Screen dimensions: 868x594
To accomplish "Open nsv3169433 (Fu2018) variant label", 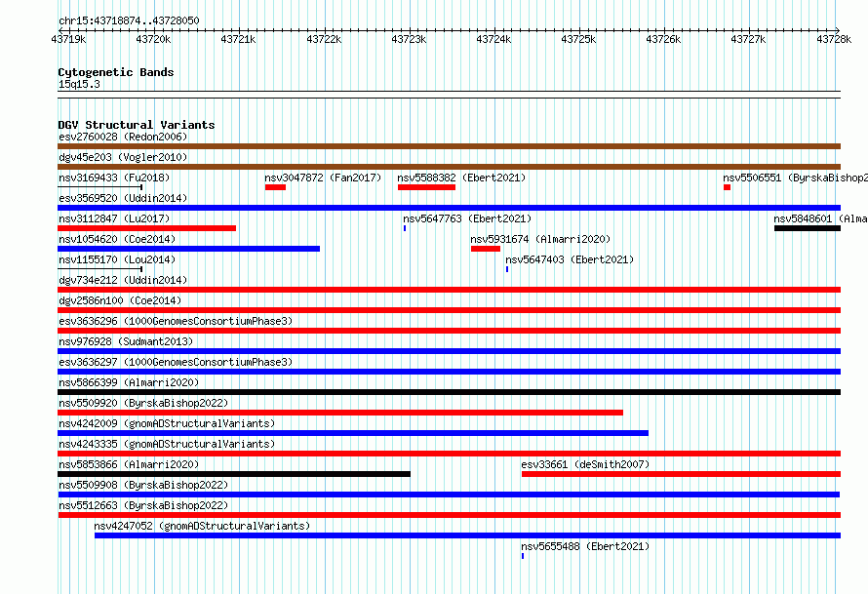I will pos(114,178).
